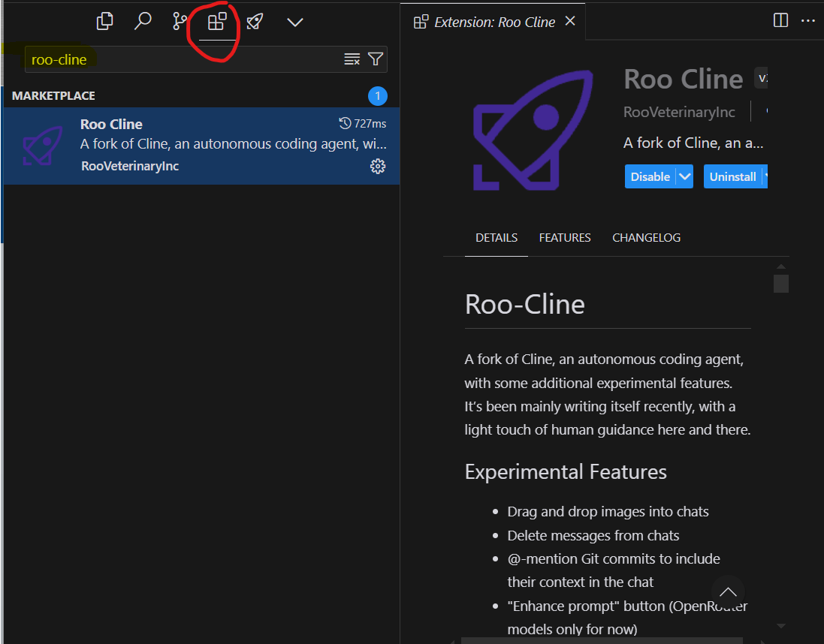The image size is (824, 644).
Task: Click the large Roo Cline rocket logo
Action: 533,130
